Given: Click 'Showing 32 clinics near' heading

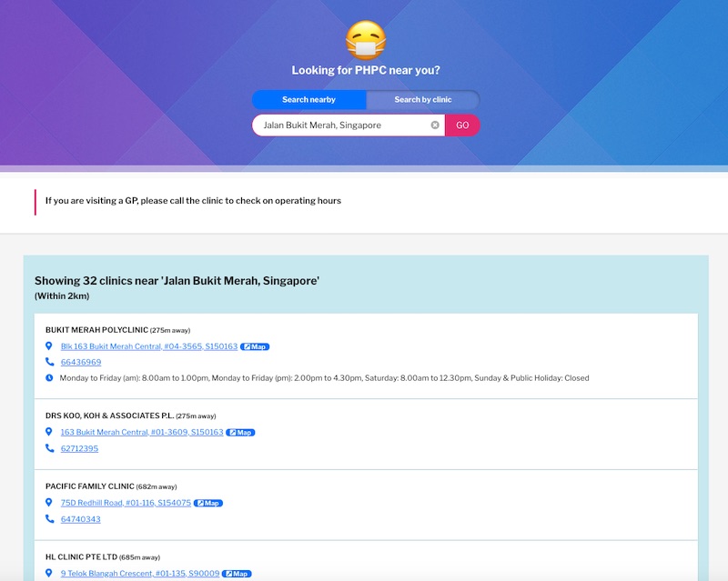Looking at the screenshot, I should coord(177,281).
